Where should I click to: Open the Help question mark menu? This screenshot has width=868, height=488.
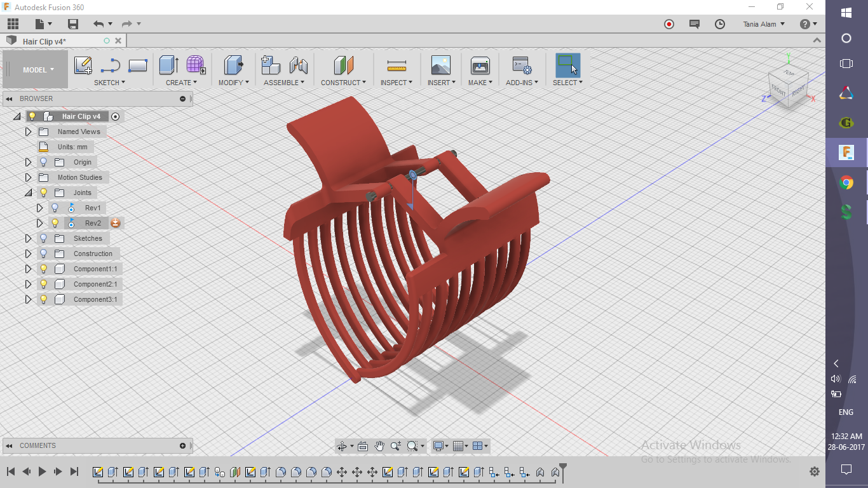(x=808, y=24)
